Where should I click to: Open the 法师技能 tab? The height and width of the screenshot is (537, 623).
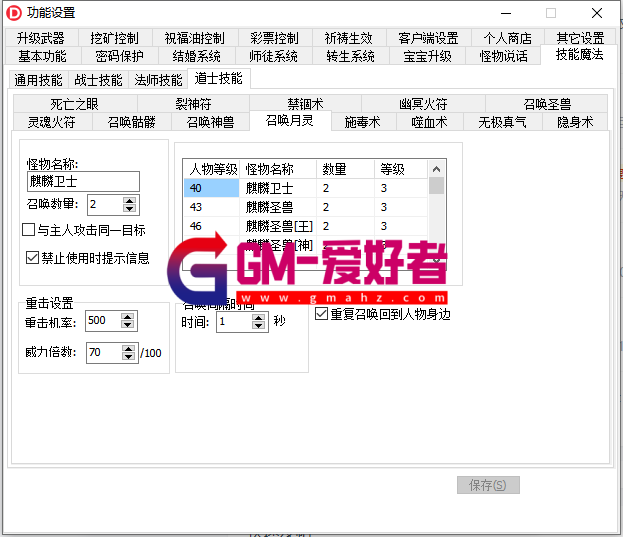pyautogui.click(x=158, y=80)
